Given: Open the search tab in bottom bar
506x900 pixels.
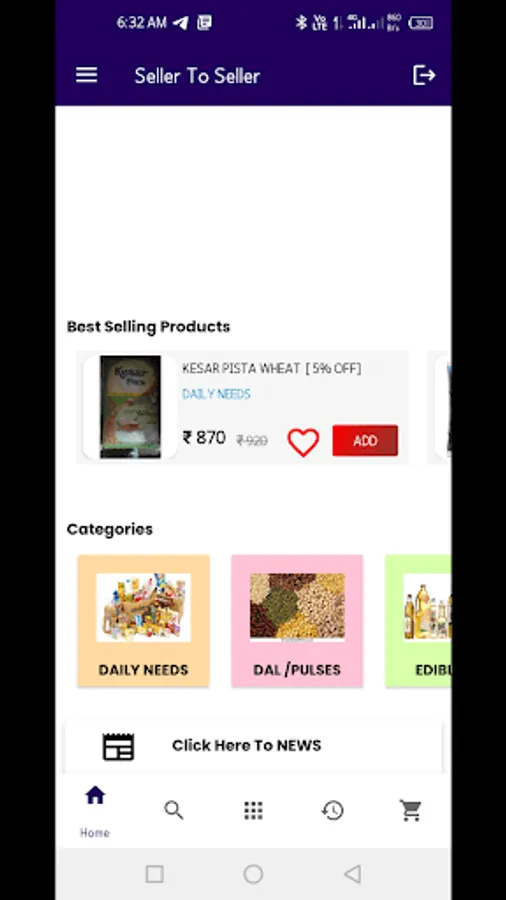Looking at the screenshot, I should (x=174, y=810).
